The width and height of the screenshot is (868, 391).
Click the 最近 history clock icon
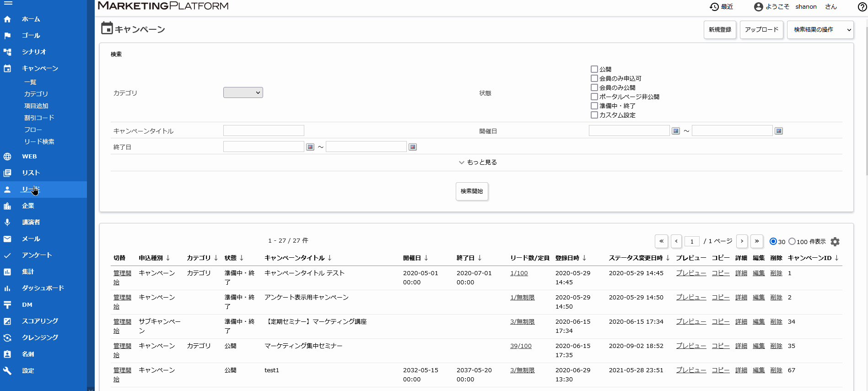[714, 7]
